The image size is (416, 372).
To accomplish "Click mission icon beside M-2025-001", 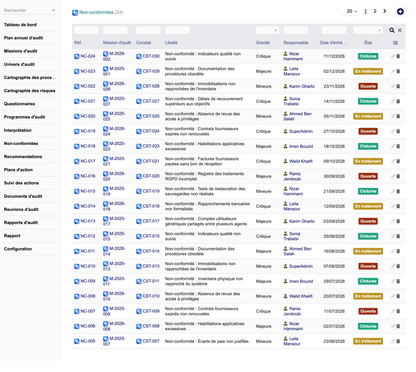I will click(106, 69).
